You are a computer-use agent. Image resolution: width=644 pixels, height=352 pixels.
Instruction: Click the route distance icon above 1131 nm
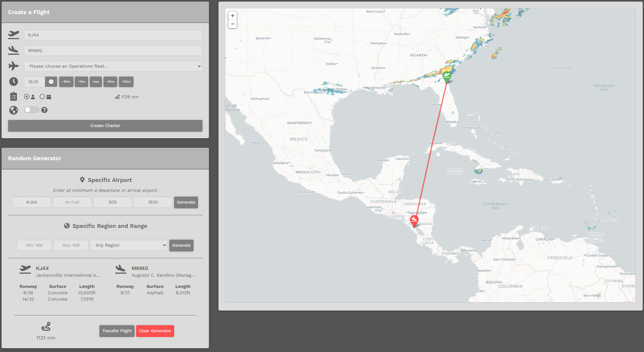[x=46, y=326]
